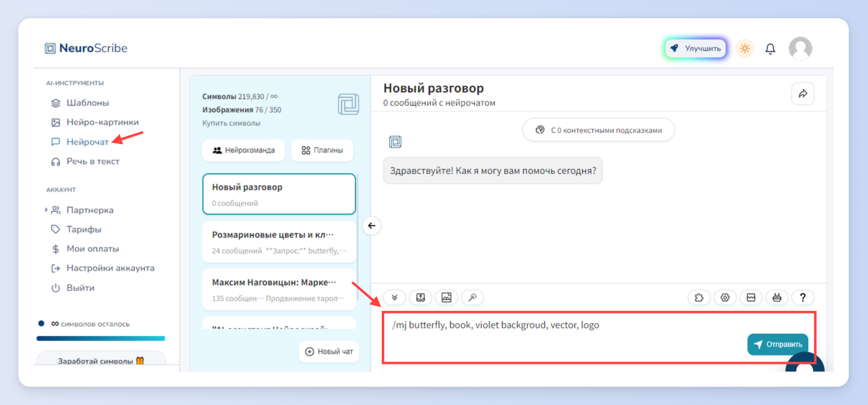Viewport: 868px width, 405px height.
Task: Click the square logo icon in chat panel
Action: (349, 104)
